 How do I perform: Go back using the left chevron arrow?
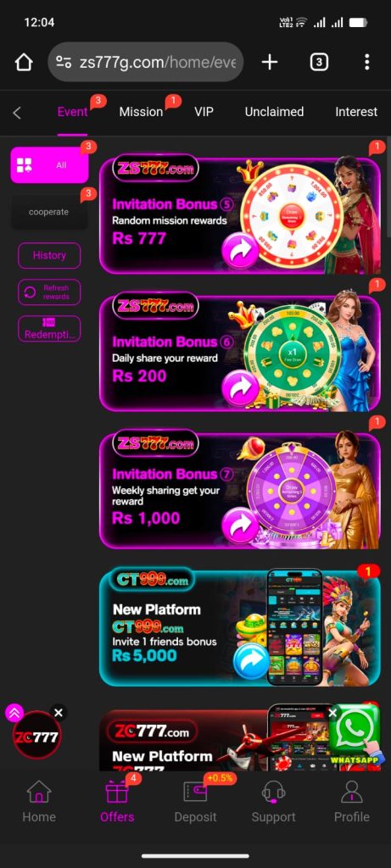pyautogui.click(x=17, y=113)
